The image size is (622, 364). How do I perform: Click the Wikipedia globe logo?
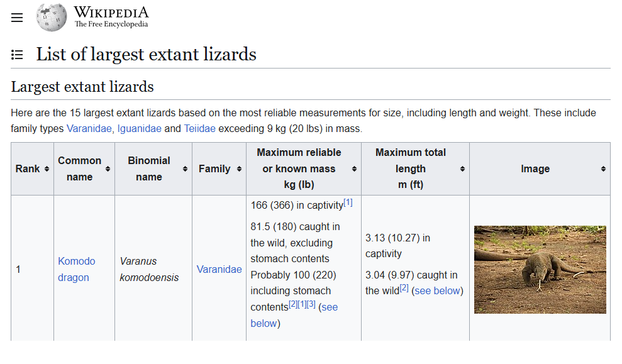click(x=51, y=18)
